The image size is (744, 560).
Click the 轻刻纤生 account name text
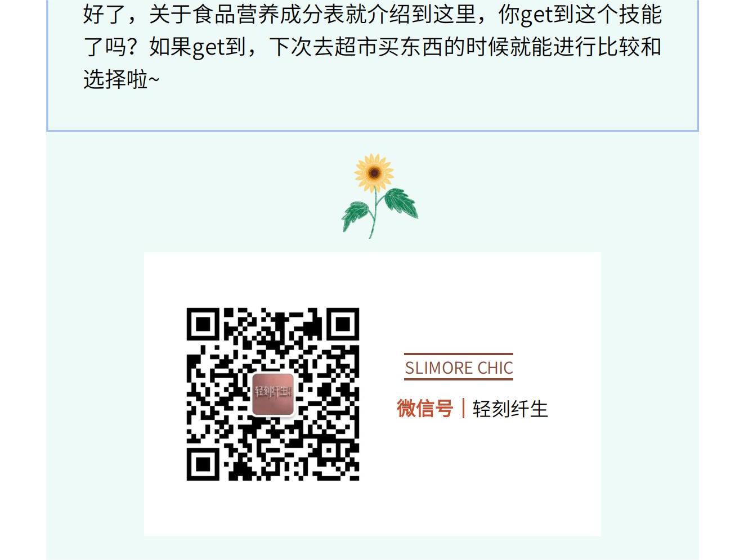510,409
